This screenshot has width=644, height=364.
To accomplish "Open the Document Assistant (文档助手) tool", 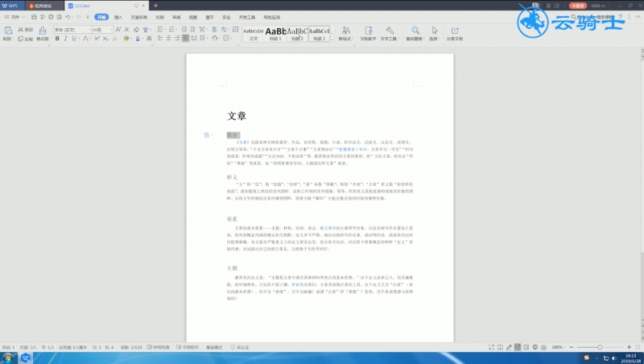I will click(368, 33).
